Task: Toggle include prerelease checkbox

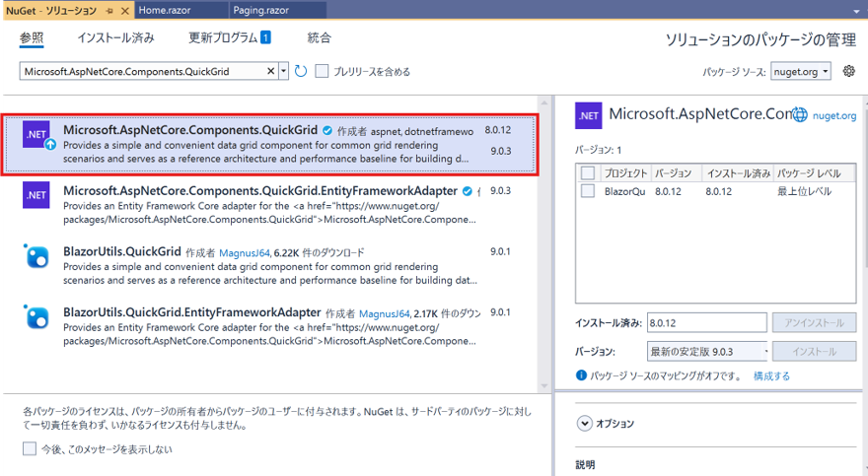Action: click(322, 71)
